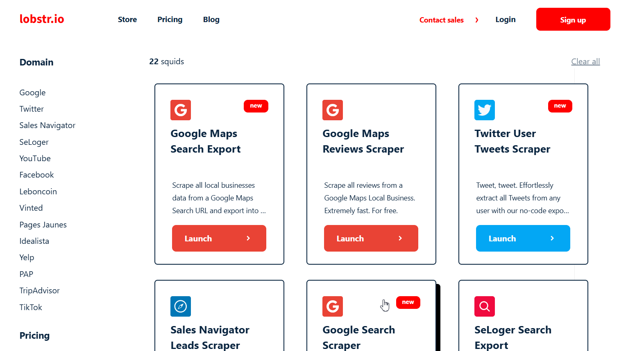Filter by Twitter domain
The width and height of the screenshot is (644, 351).
[32, 109]
